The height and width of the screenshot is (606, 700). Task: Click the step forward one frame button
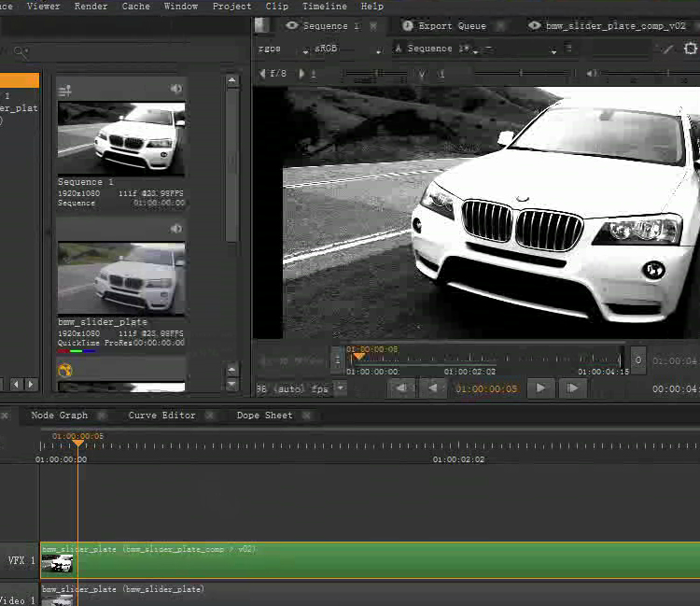572,388
